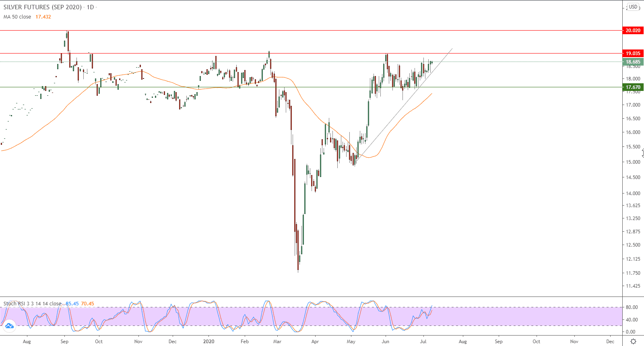
Task: Click the green 17.670 price label
Action: coord(633,87)
